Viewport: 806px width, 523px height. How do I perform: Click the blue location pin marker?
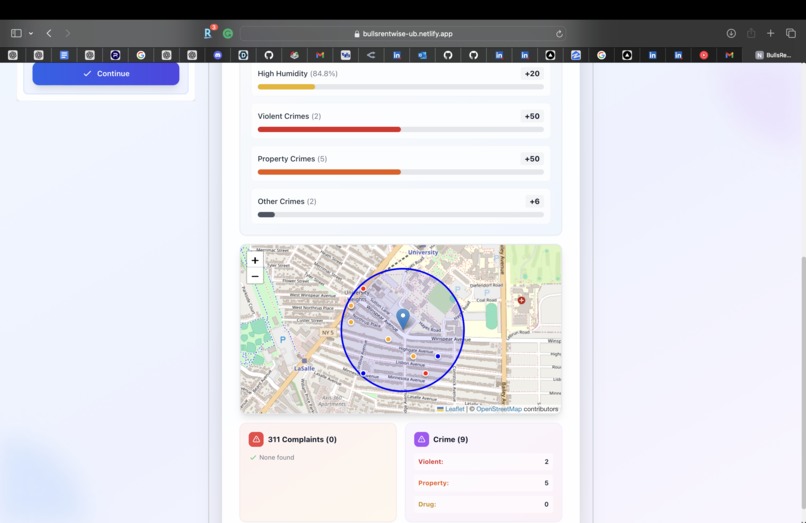[403, 319]
